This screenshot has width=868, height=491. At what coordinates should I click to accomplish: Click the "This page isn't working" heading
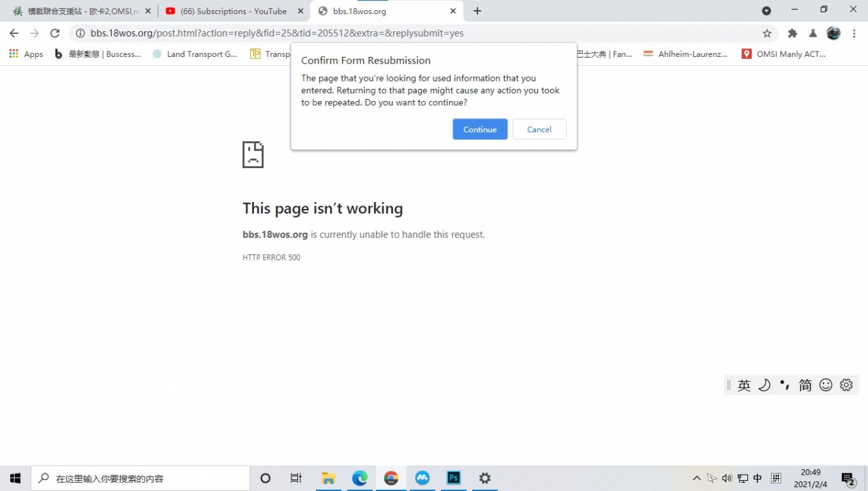323,208
